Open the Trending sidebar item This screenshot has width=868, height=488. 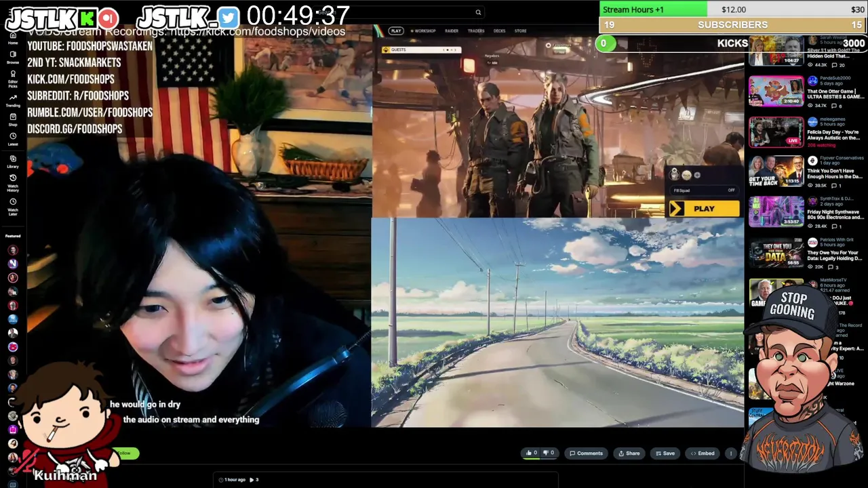tap(12, 101)
